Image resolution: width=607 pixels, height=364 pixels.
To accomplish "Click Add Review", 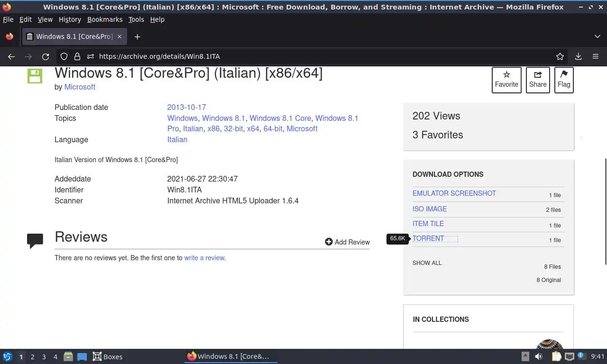I will 347,242.
